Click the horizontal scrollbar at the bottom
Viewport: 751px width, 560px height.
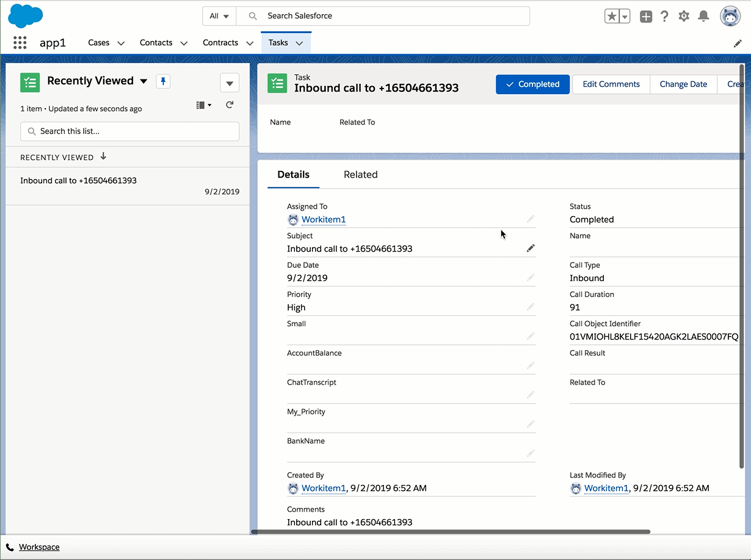pos(451,532)
